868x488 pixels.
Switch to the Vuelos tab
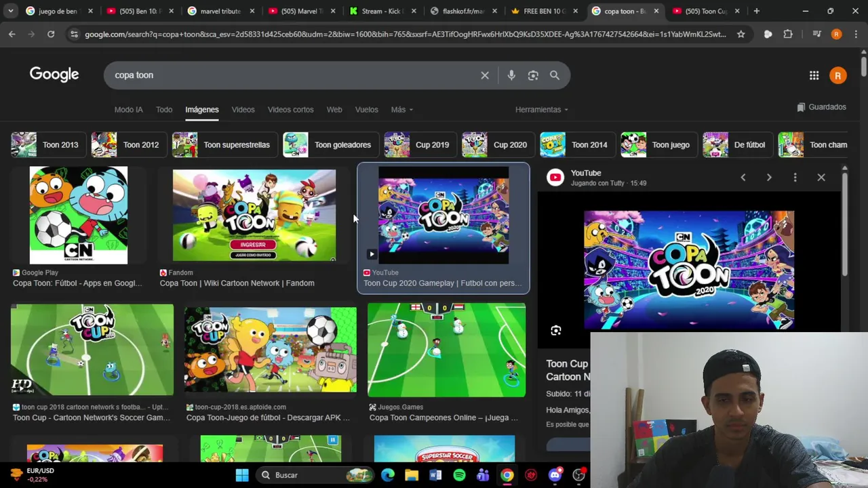(366, 110)
